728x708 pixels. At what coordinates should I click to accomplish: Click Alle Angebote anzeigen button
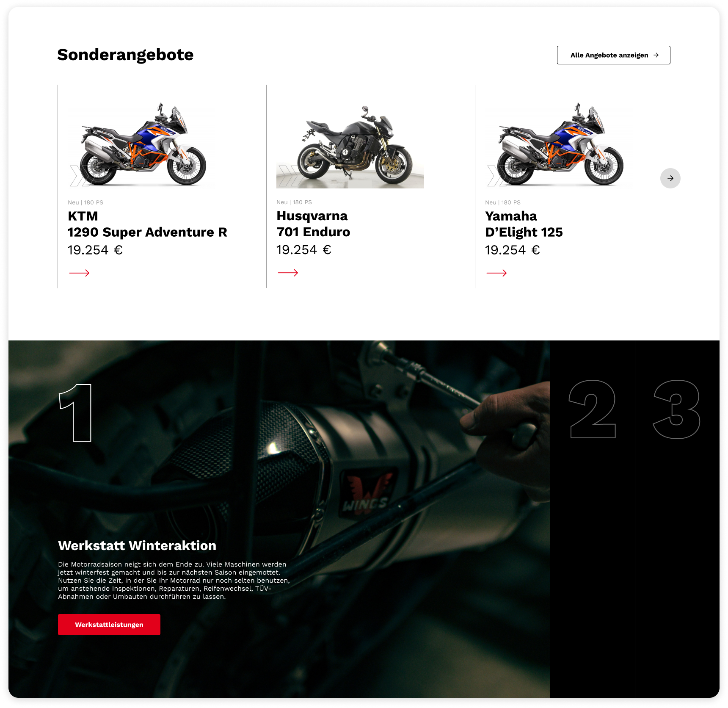coord(614,55)
